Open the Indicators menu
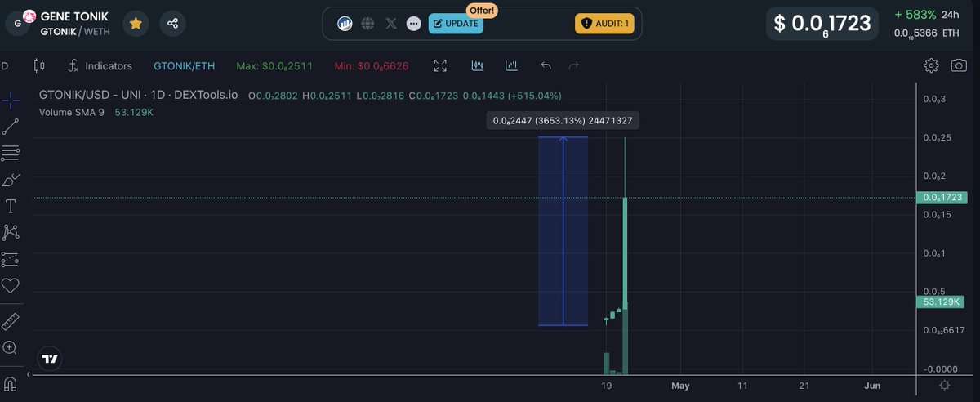This screenshot has height=402, width=980. tap(100, 65)
